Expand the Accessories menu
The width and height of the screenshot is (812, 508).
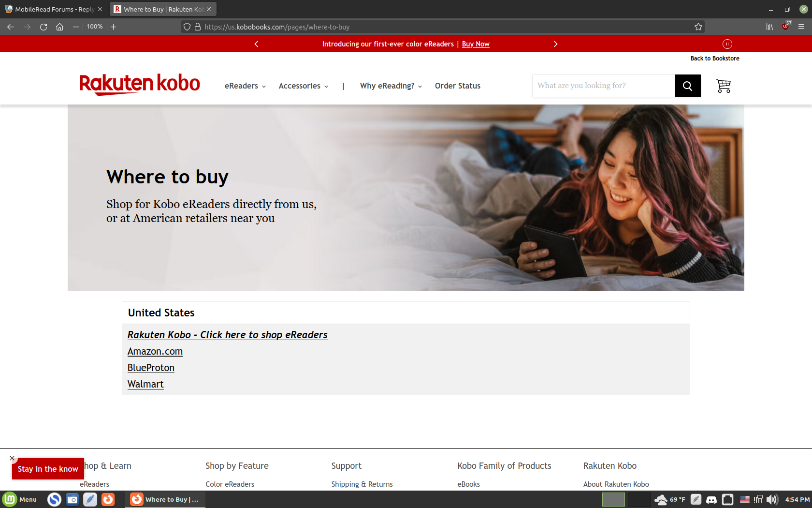304,86
